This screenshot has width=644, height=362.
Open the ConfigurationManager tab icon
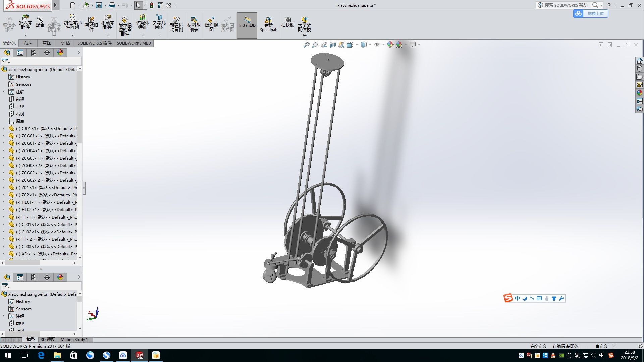(x=34, y=53)
